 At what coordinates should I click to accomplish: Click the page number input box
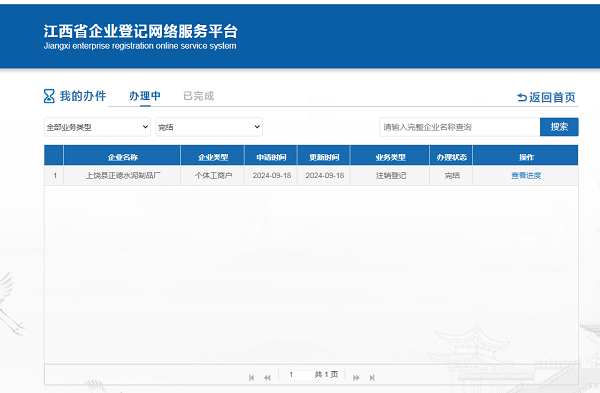(300, 375)
